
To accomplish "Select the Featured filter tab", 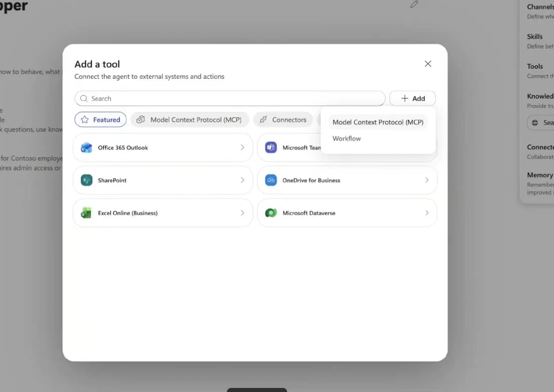I will 101,120.
